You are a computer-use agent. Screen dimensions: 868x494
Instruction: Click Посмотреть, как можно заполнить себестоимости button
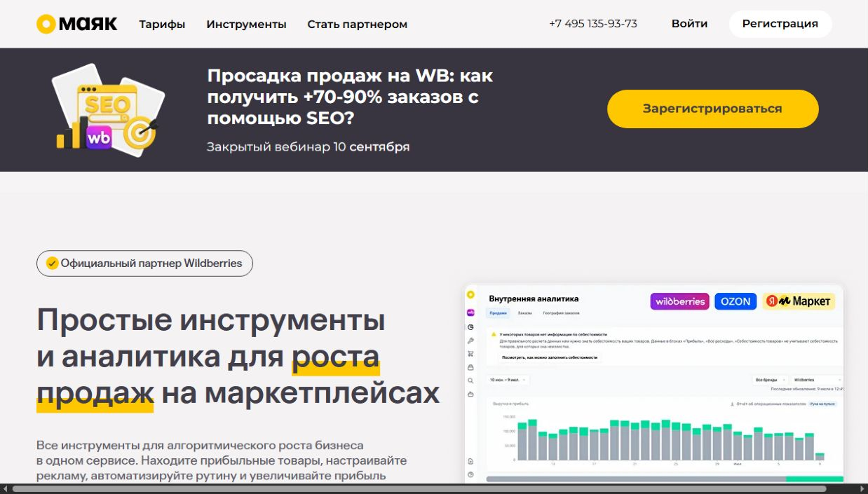(550, 357)
